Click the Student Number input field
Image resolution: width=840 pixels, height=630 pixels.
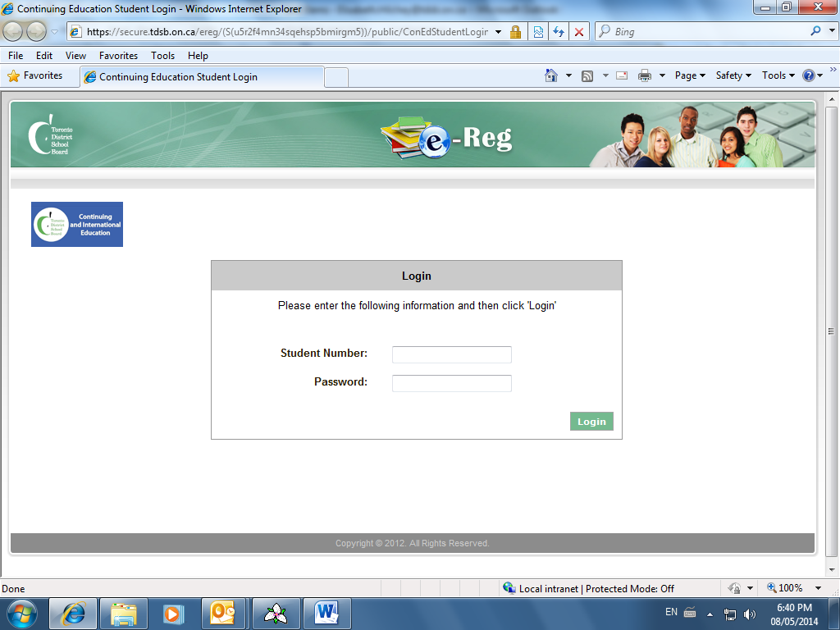[x=451, y=354]
